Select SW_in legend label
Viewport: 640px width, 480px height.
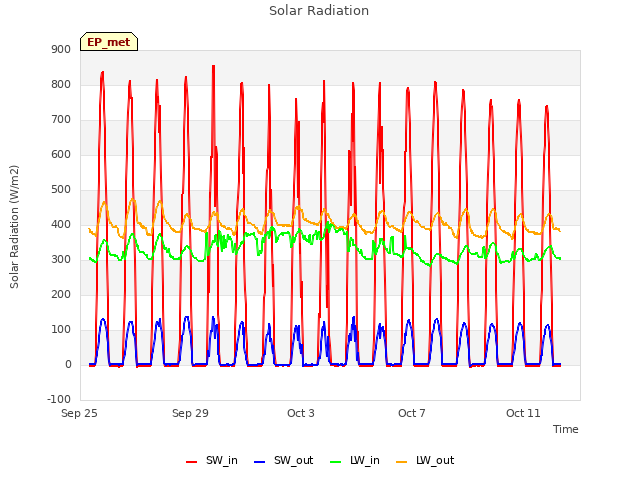(222, 460)
